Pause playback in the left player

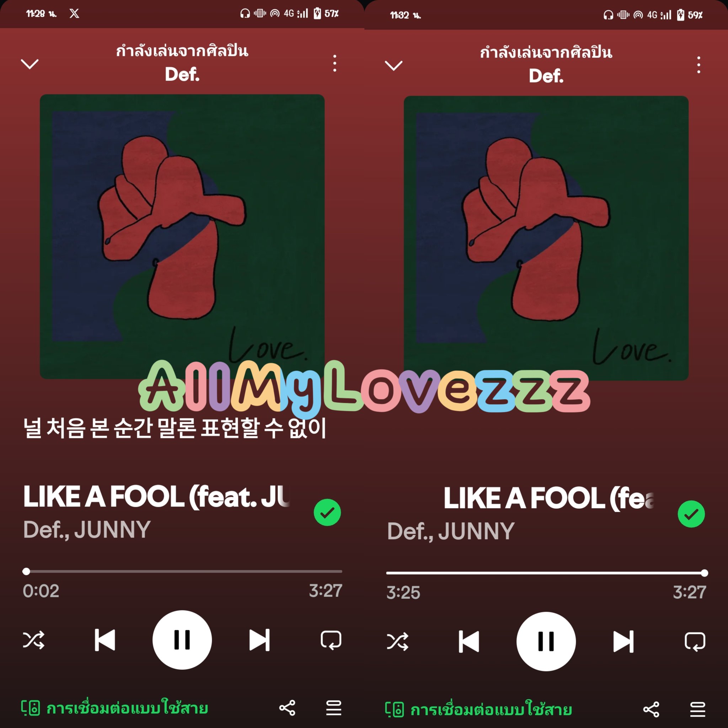click(x=182, y=640)
